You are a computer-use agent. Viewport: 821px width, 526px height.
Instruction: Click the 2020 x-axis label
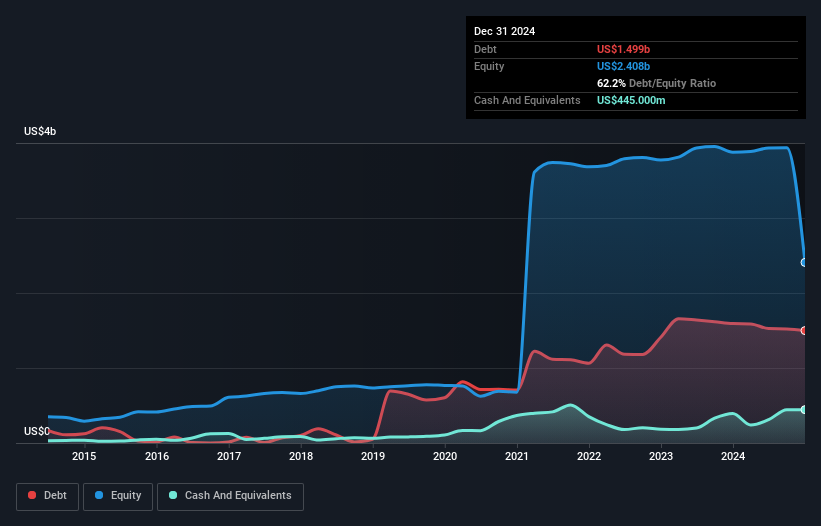445,456
